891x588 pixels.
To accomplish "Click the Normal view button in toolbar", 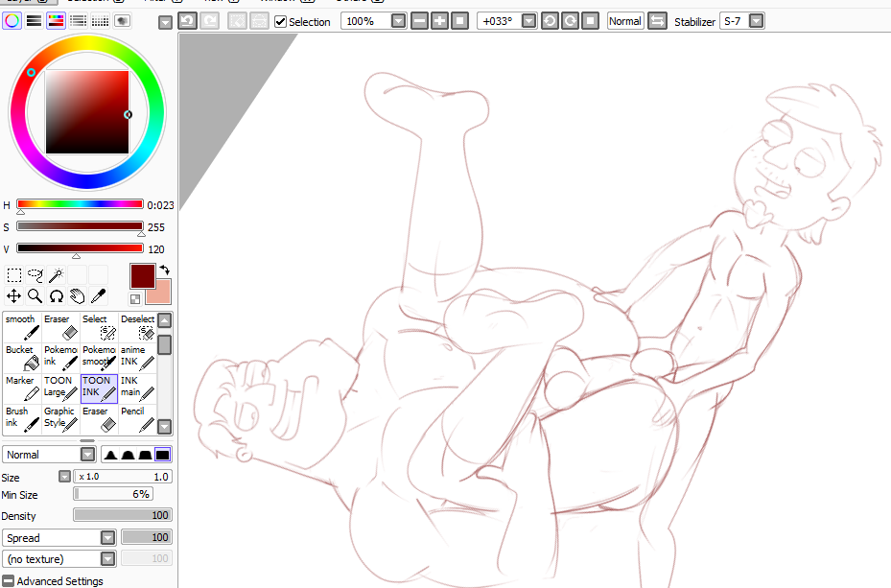I will click(624, 21).
